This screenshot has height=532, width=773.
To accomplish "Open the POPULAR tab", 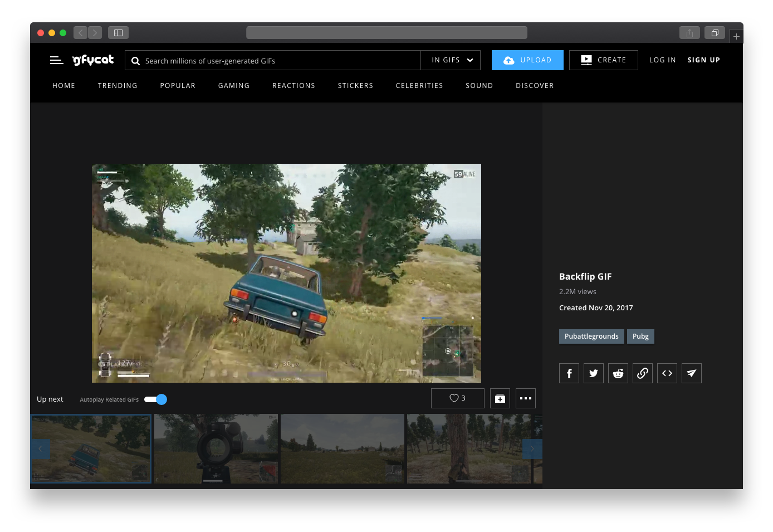I will pos(178,86).
